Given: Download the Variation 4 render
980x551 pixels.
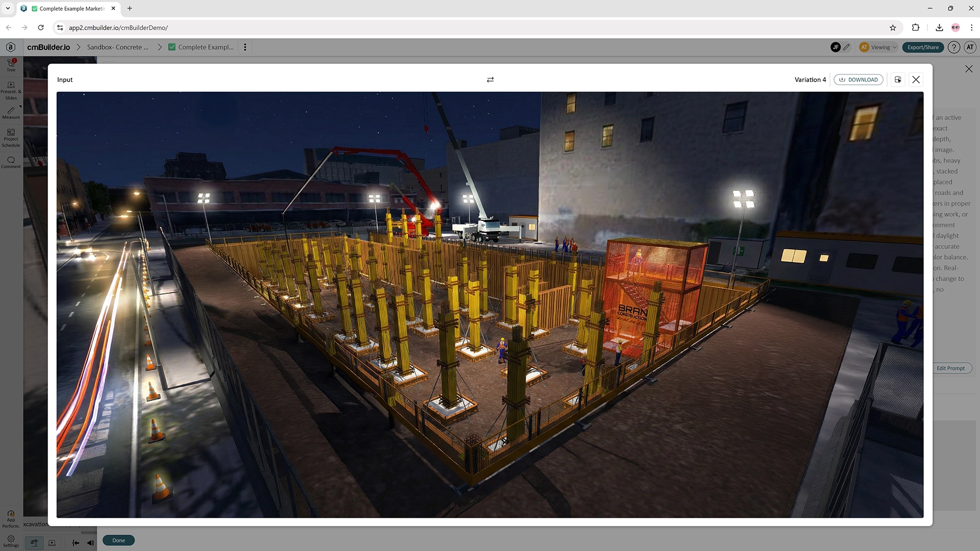Looking at the screenshot, I should click(859, 80).
